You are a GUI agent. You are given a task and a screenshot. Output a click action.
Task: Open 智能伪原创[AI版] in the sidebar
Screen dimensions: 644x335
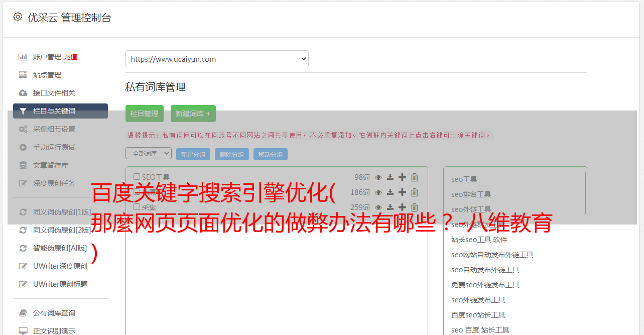[60, 248]
